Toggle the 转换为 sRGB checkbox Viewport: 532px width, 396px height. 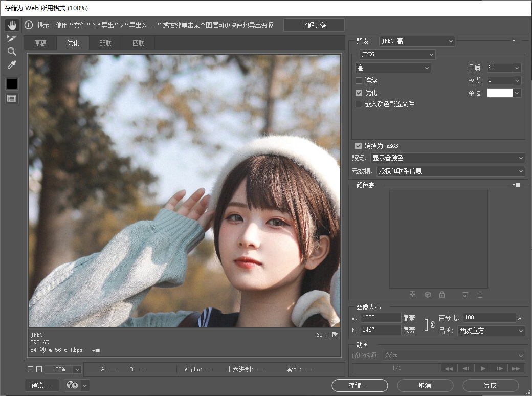coord(359,146)
